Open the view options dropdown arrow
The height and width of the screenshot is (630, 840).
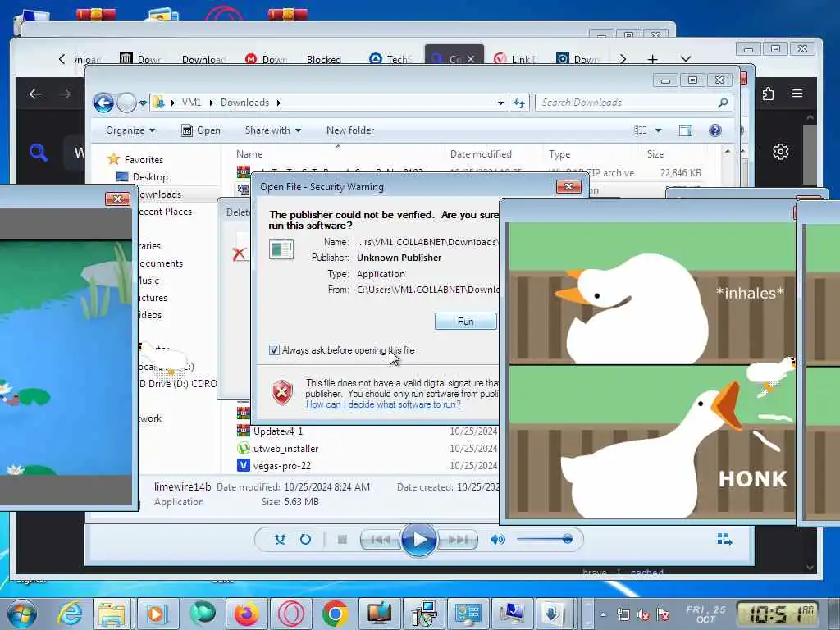click(659, 130)
